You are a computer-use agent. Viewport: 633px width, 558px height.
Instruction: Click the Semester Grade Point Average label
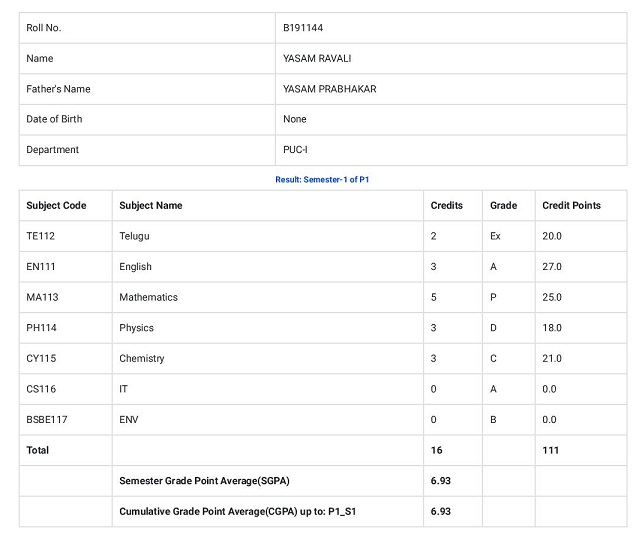click(204, 481)
